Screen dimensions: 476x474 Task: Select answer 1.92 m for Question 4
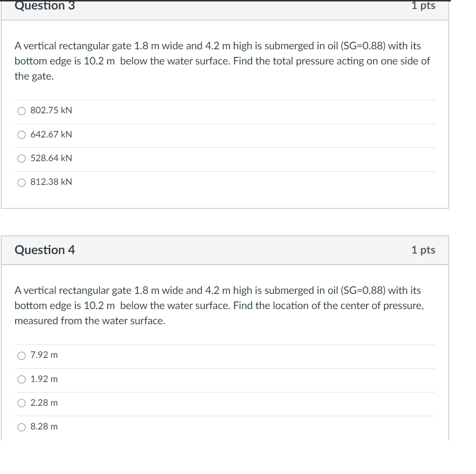coord(21,379)
